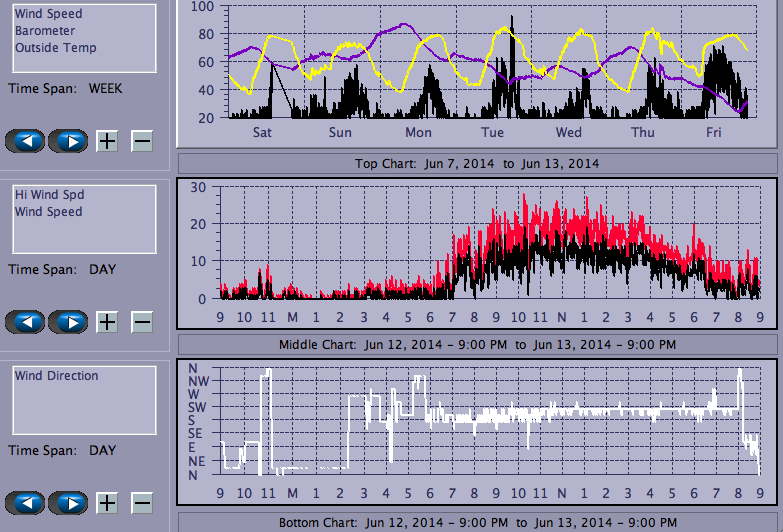Step bottom chart backward in time
783x532 pixels.
click(x=25, y=503)
